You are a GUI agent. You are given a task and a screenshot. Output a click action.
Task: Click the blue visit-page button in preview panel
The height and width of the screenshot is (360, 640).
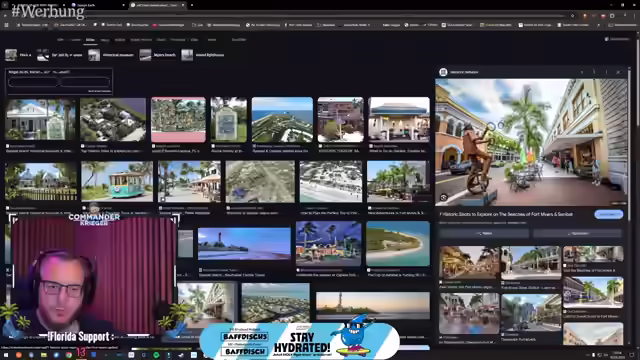pyautogui.click(x=609, y=214)
